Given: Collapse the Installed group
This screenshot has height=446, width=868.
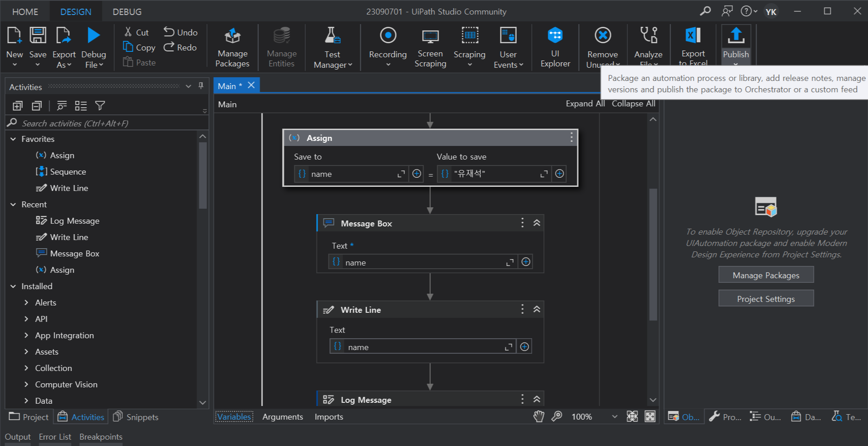Looking at the screenshot, I should [13, 286].
